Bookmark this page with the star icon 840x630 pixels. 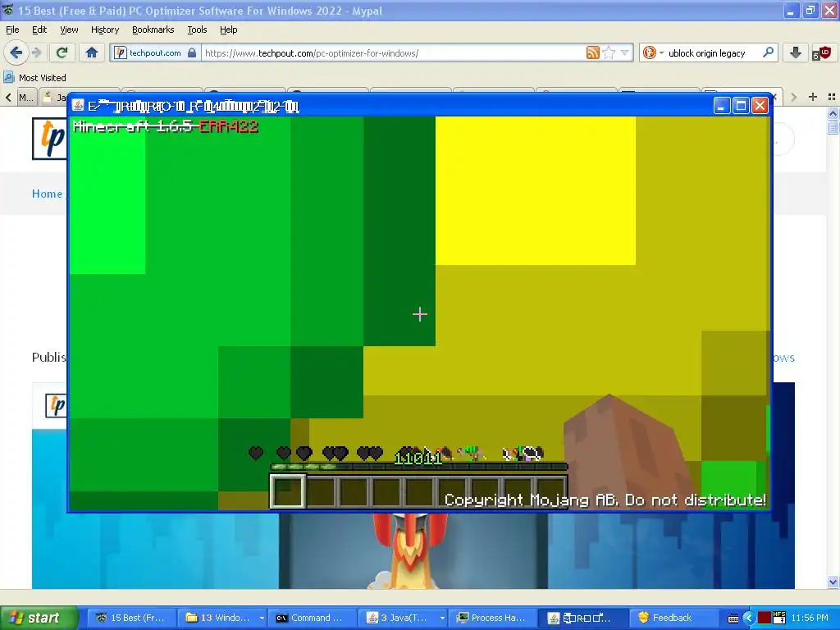609,52
